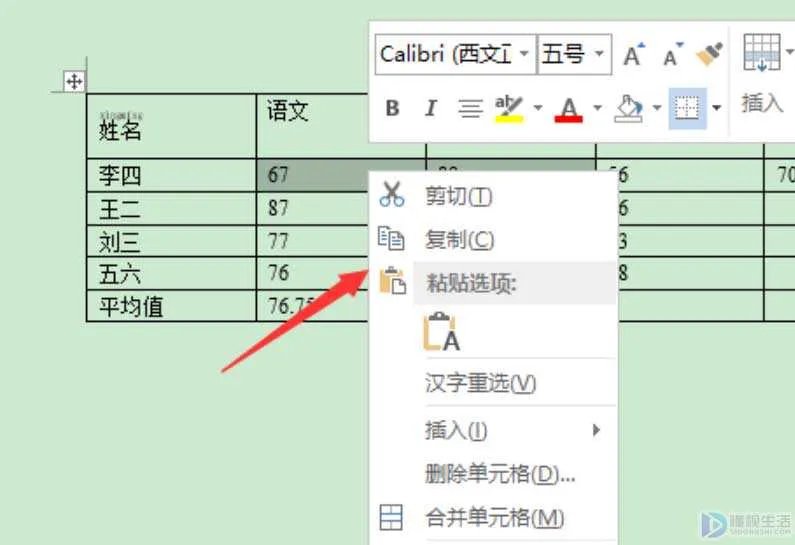
Task: Select 汉字重选(V) menu entry
Action: click(493, 383)
